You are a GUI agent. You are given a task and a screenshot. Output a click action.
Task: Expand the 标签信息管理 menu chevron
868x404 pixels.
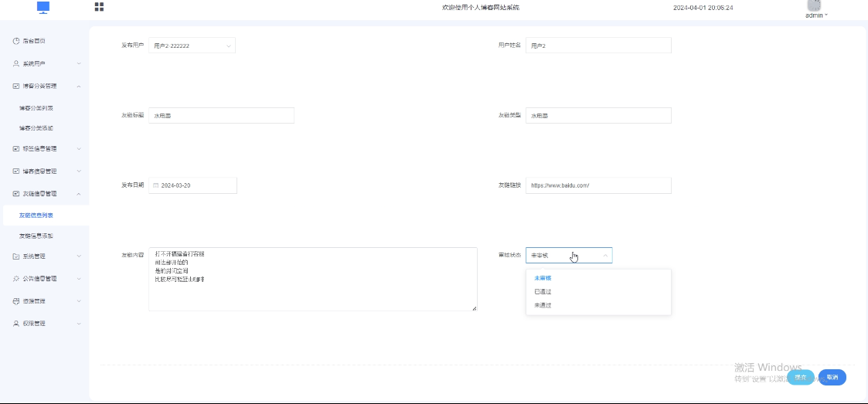(x=79, y=149)
